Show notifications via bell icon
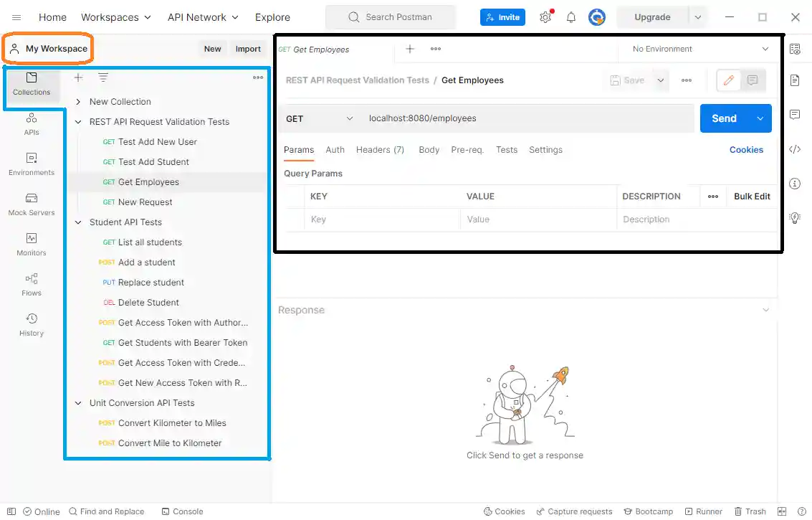 pos(571,17)
